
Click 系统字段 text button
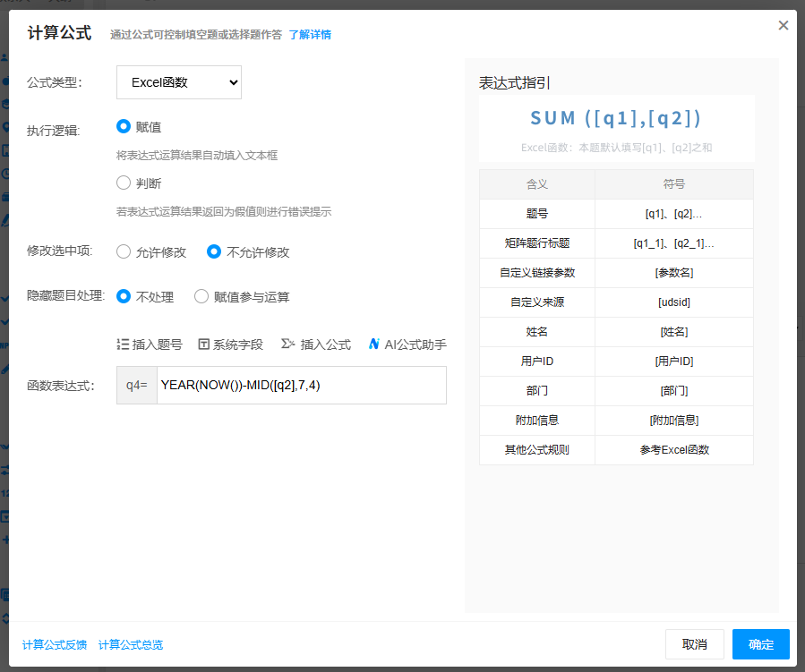click(238, 345)
